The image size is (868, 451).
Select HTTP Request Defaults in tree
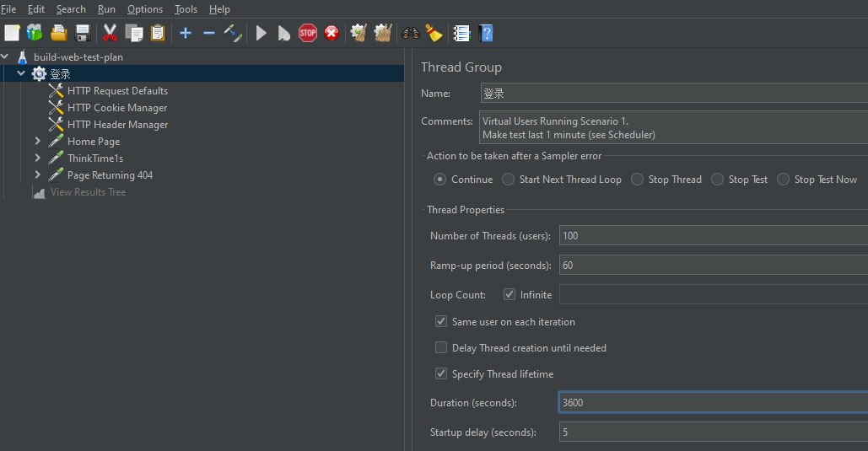coord(117,91)
